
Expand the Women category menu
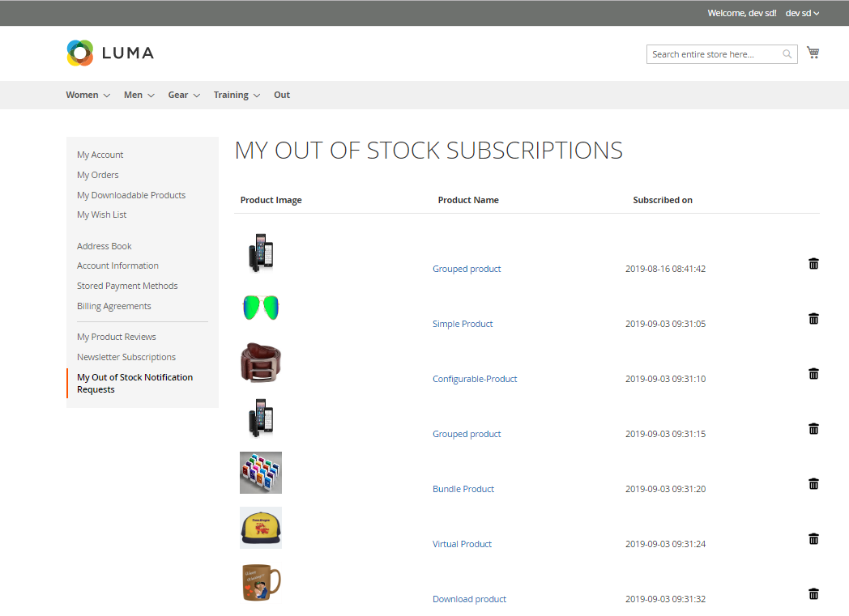coord(87,96)
